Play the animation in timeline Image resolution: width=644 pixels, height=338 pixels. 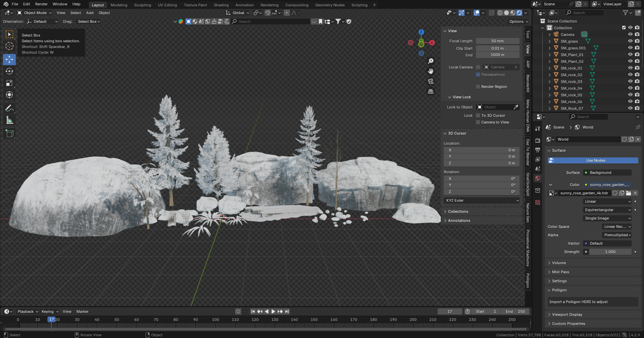click(x=273, y=311)
